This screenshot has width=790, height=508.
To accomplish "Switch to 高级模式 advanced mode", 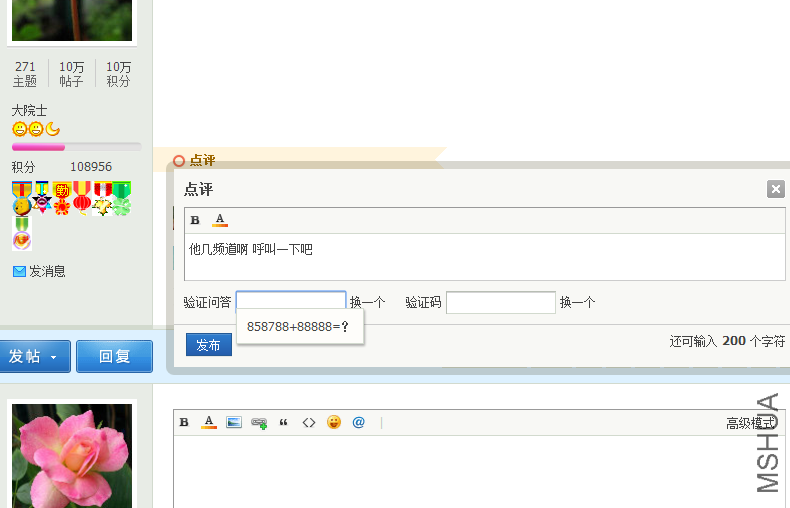I will 750,423.
